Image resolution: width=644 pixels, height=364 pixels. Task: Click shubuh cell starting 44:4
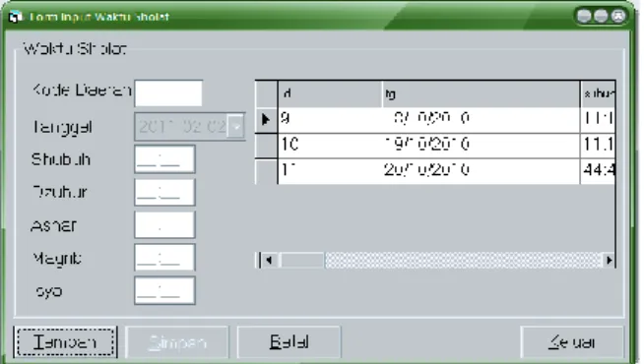[598, 171]
